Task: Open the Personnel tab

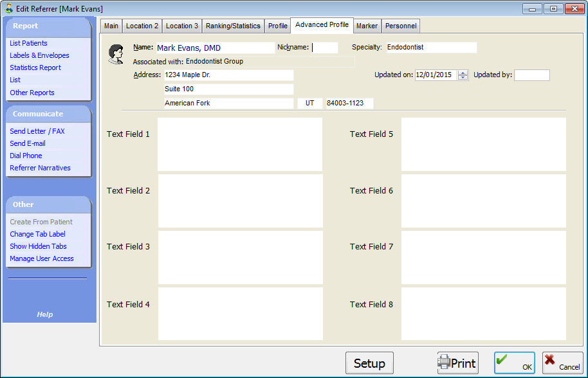Action: pyautogui.click(x=400, y=26)
